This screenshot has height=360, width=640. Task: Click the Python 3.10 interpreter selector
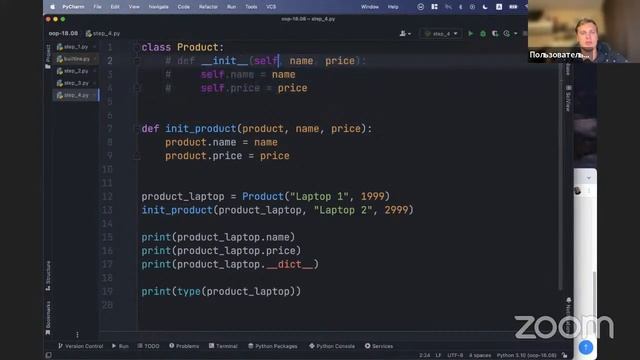pos(527,356)
